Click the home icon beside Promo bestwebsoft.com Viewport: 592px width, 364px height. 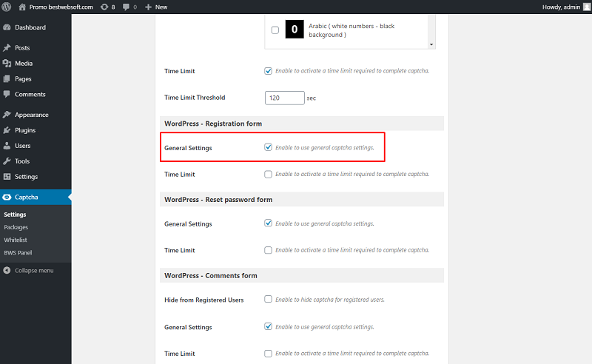(22, 7)
